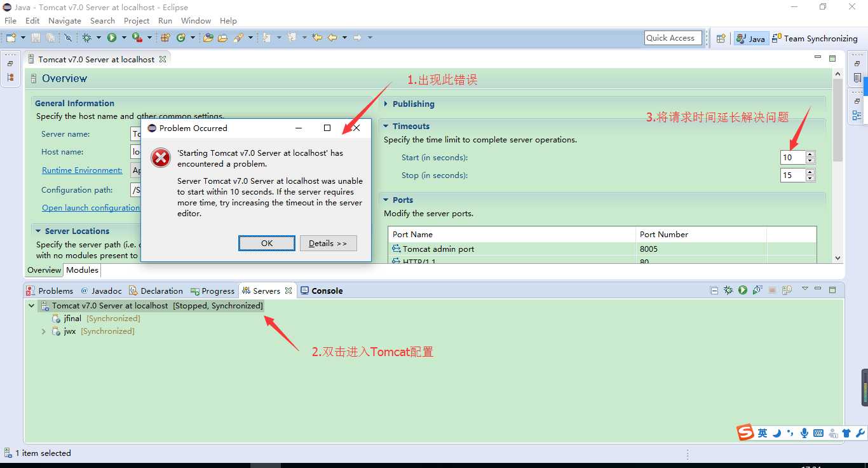This screenshot has height=468, width=868.
Task: Click the main toolbar Debug bug icon
Action: (87, 38)
